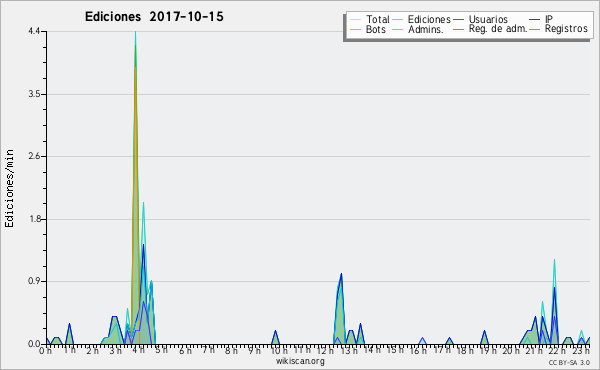This screenshot has height=370, width=600.
Task: Click the green Ediciones color line in legend
Action: click(x=398, y=19)
